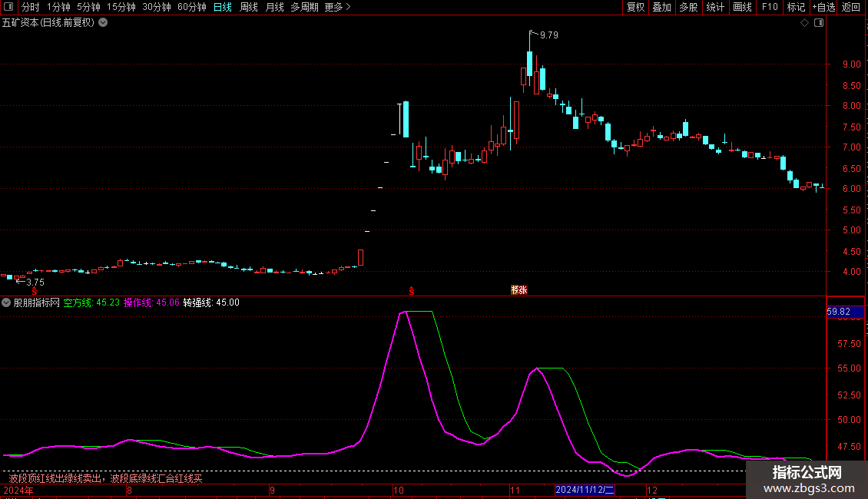Switch to 周线 weekly chart
868x499 pixels.
tap(249, 7)
